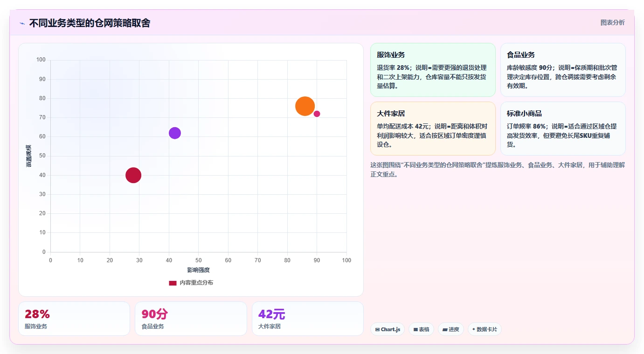This screenshot has height=354, width=644.
Task: Click the folder icon in 进度 tag
Action: 445,329
